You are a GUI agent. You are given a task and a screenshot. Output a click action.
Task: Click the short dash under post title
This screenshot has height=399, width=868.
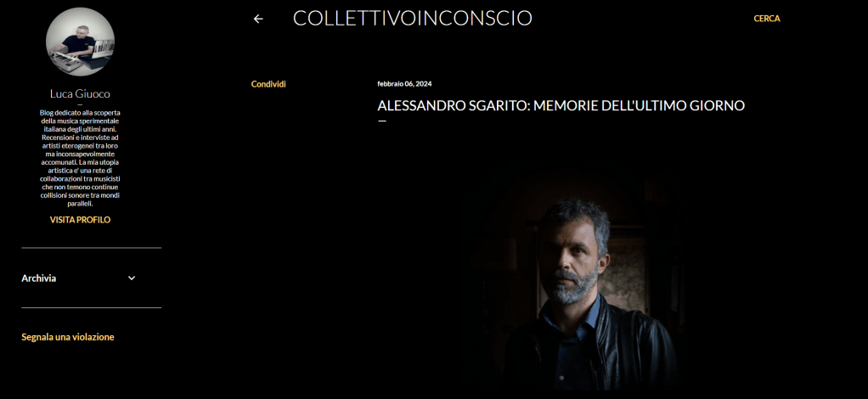[381, 120]
